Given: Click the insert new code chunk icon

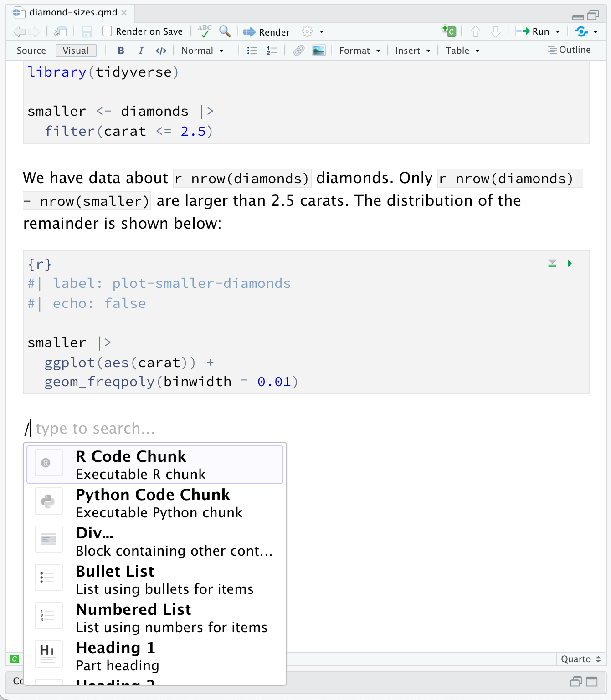Looking at the screenshot, I should coord(449,31).
